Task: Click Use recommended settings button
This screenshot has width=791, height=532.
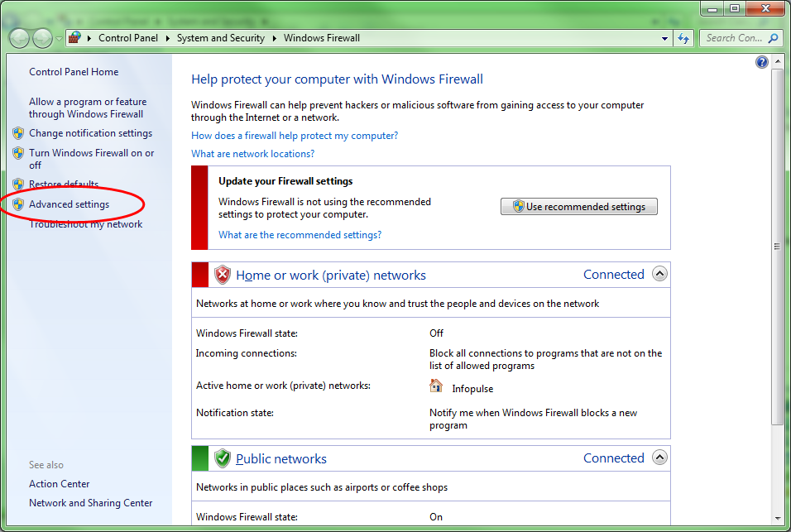Action: click(x=578, y=206)
